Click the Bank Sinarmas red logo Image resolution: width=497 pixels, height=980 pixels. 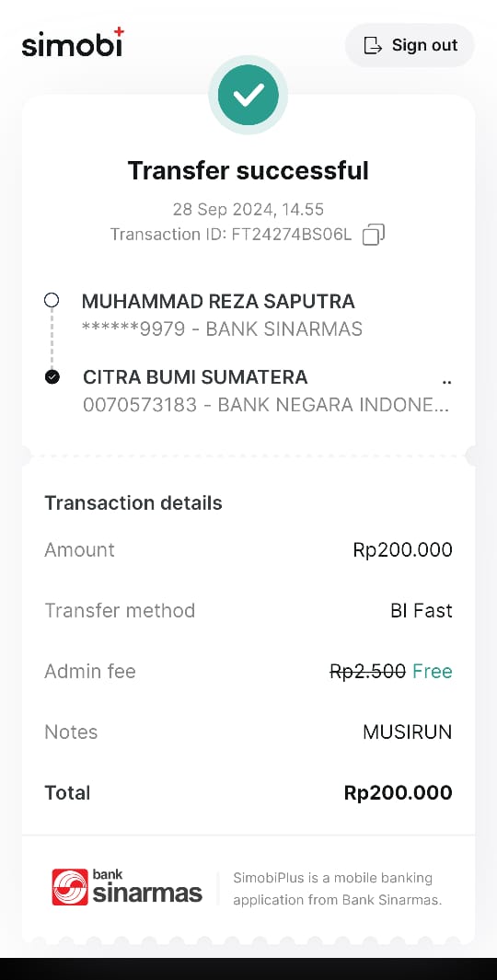tap(70, 887)
